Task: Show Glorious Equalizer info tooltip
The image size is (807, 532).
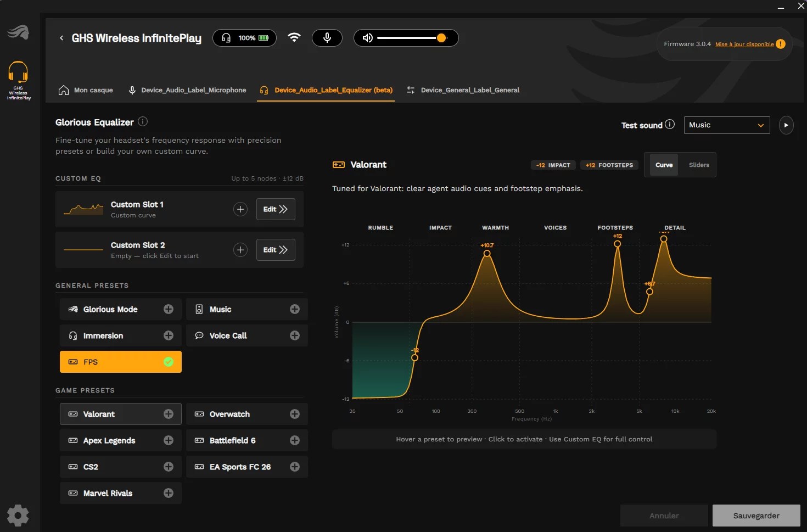Action: tap(143, 122)
